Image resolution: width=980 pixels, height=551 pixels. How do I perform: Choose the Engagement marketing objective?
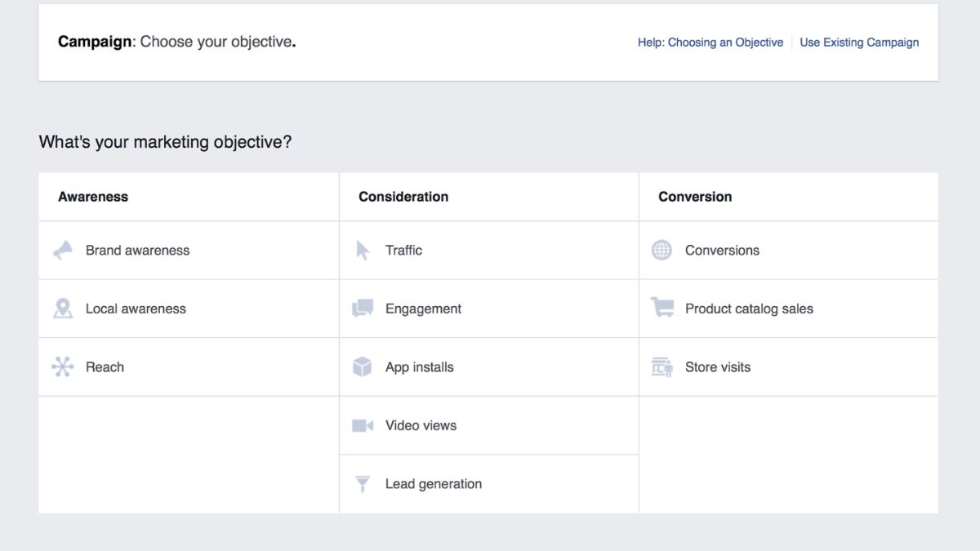click(423, 309)
